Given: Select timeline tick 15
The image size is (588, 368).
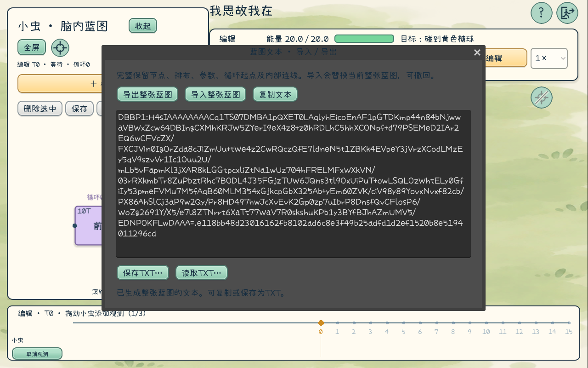Looking at the screenshot, I should click(569, 323).
